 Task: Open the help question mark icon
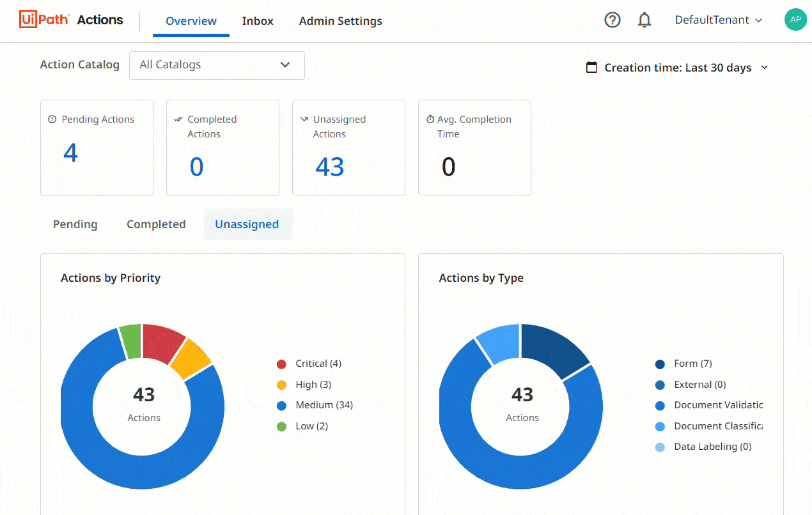tap(612, 20)
